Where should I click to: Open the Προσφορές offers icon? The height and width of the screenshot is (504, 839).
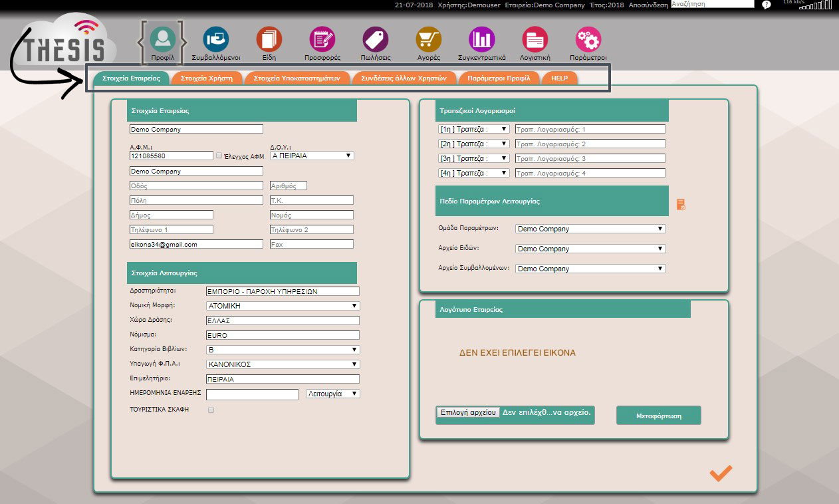[x=322, y=40]
